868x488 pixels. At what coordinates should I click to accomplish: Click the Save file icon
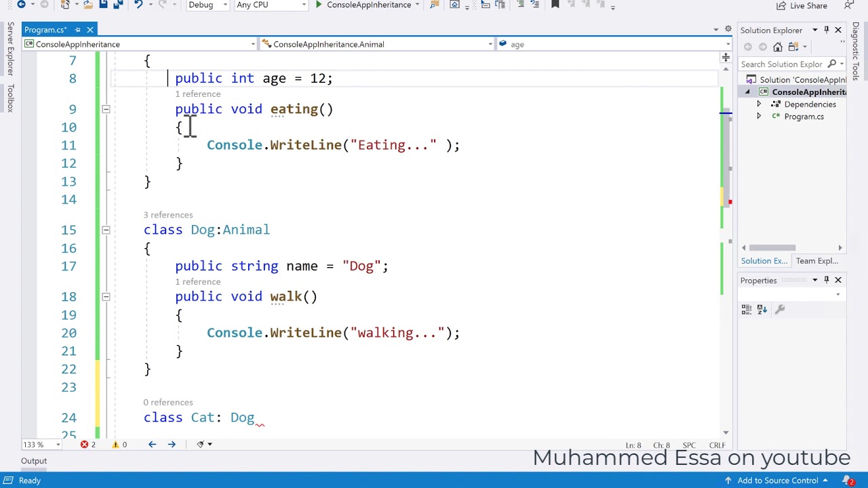tap(103, 5)
